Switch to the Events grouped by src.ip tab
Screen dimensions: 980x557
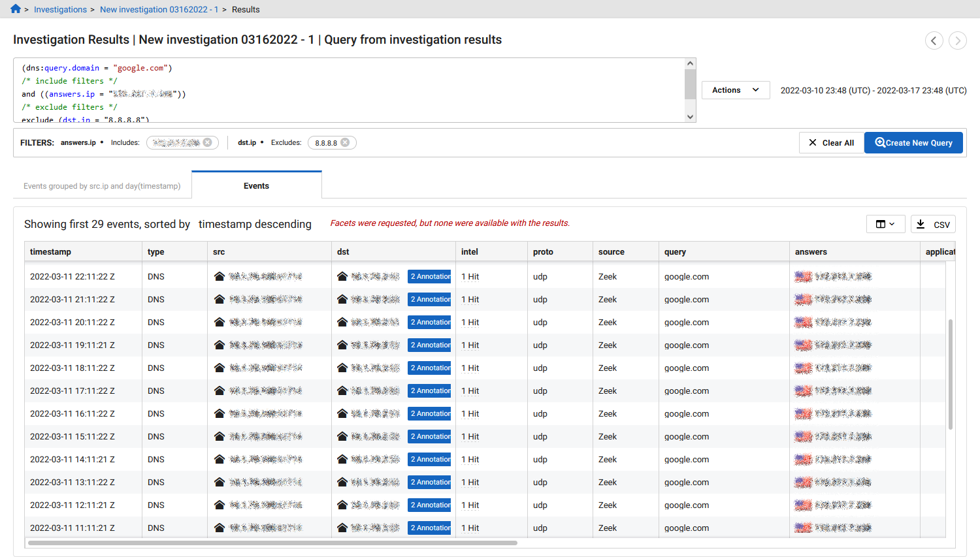click(x=102, y=185)
